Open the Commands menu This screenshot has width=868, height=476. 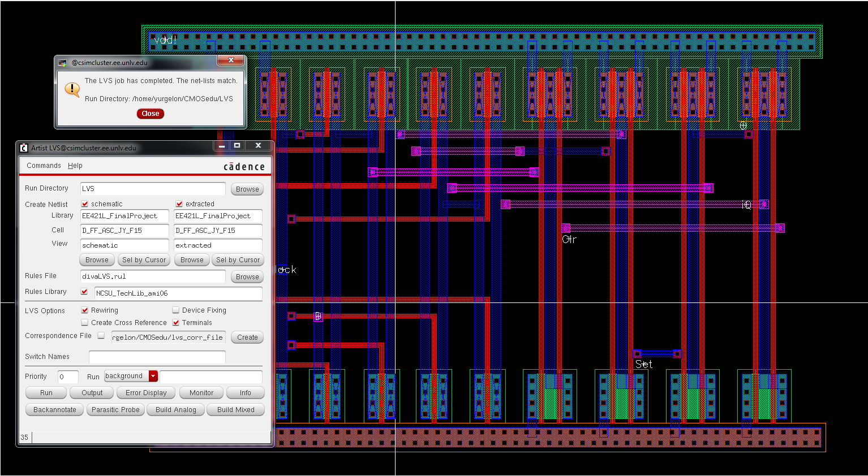pos(44,166)
